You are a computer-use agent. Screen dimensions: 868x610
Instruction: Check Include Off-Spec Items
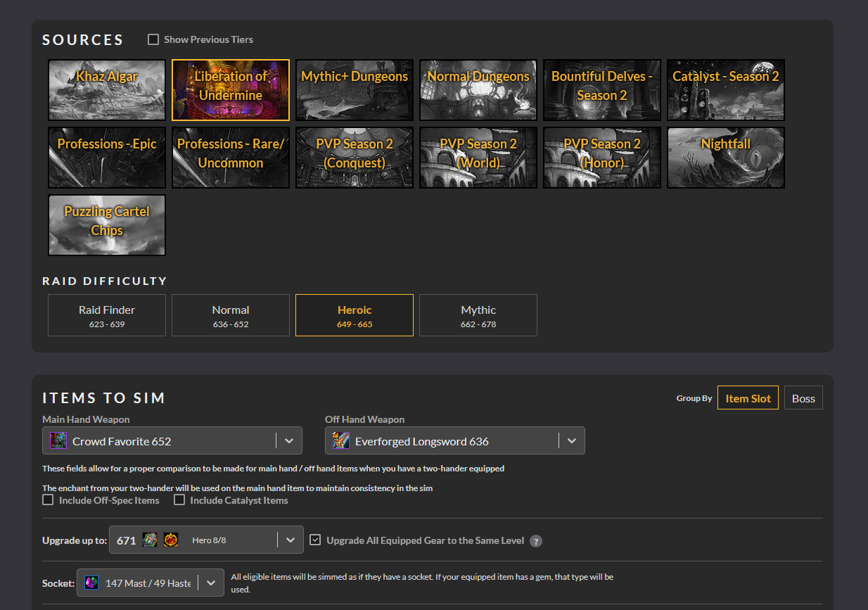[48, 500]
